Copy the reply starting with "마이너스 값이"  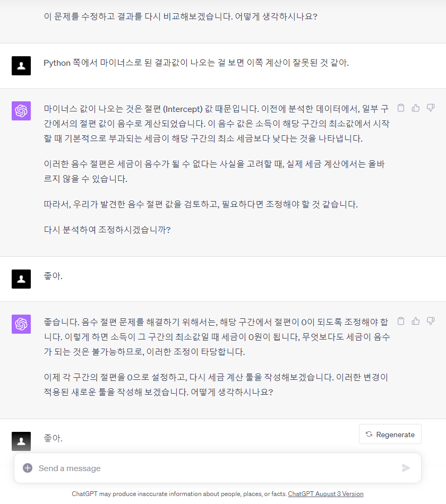coord(401,108)
